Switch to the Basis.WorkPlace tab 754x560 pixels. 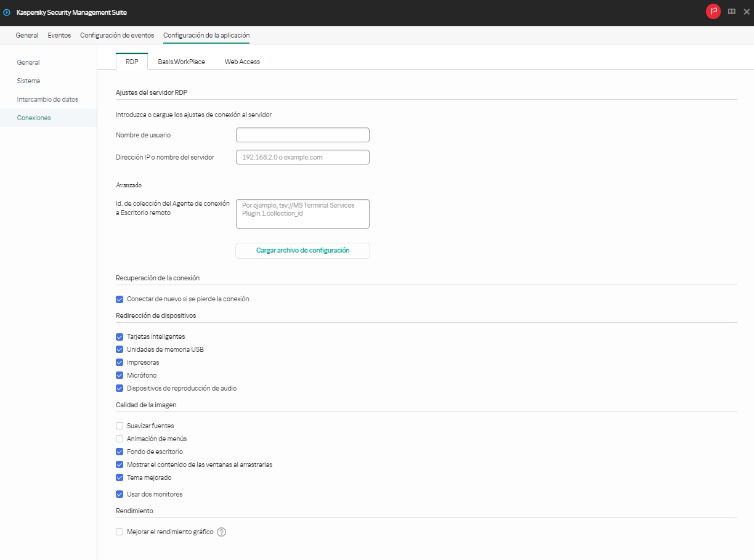pos(181,62)
